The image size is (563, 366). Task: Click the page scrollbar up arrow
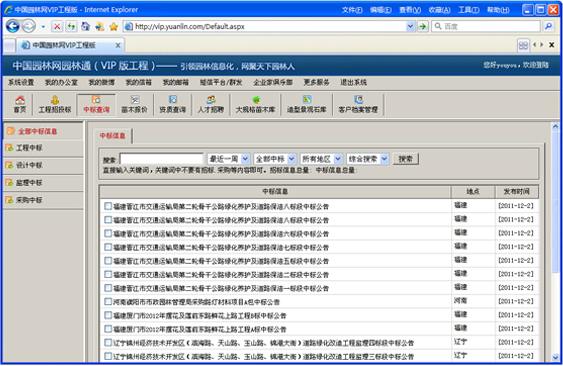[555, 126]
